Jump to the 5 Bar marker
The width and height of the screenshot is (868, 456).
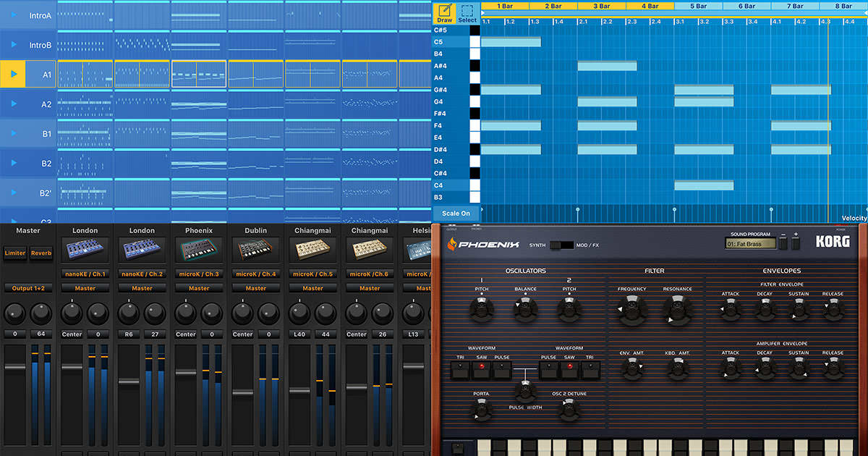pos(698,6)
